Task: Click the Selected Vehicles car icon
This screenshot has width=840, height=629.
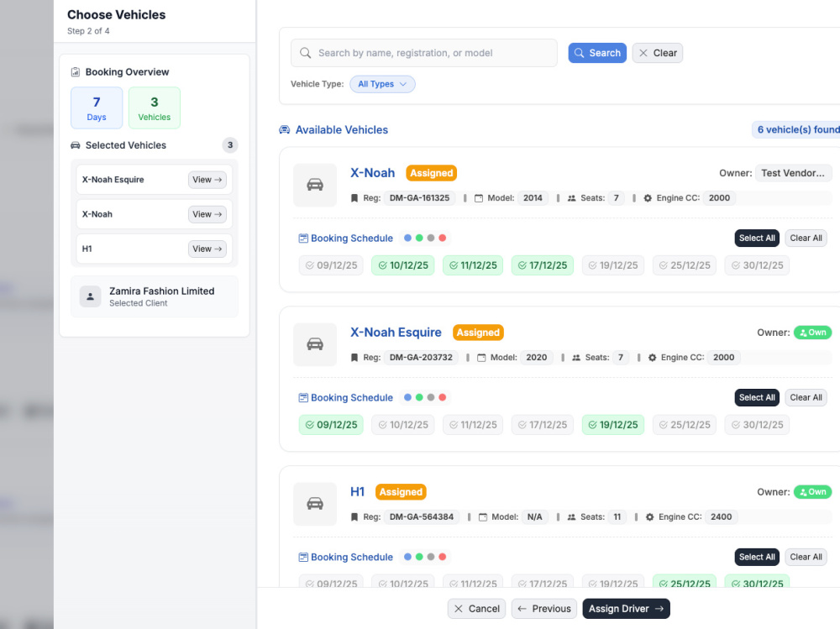Action: point(76,145)
